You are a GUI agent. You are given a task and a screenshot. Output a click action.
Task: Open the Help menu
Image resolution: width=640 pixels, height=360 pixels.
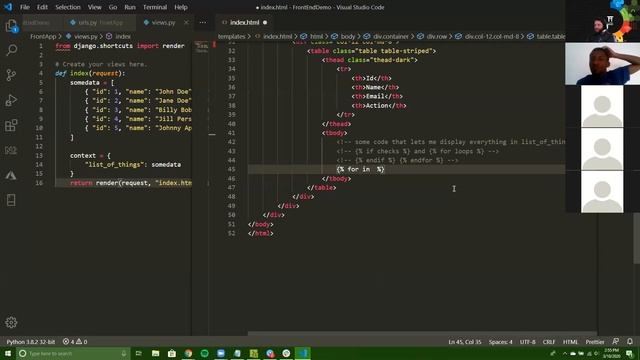coord(181,7)
